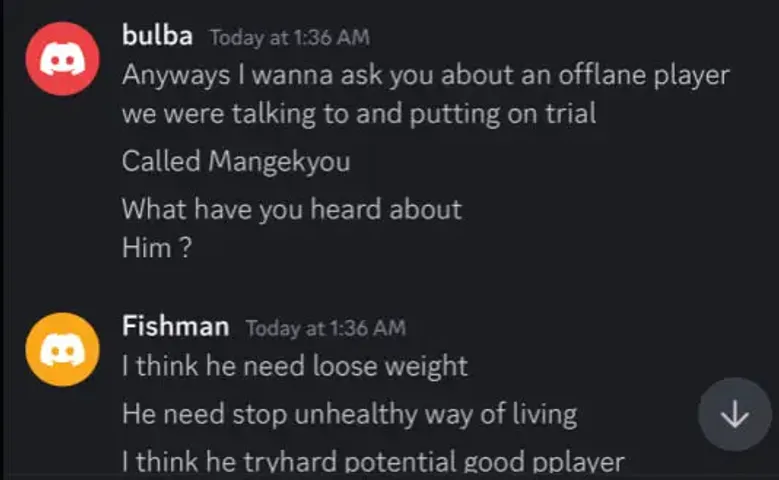Click the username Fishman

tap(175, 327)
